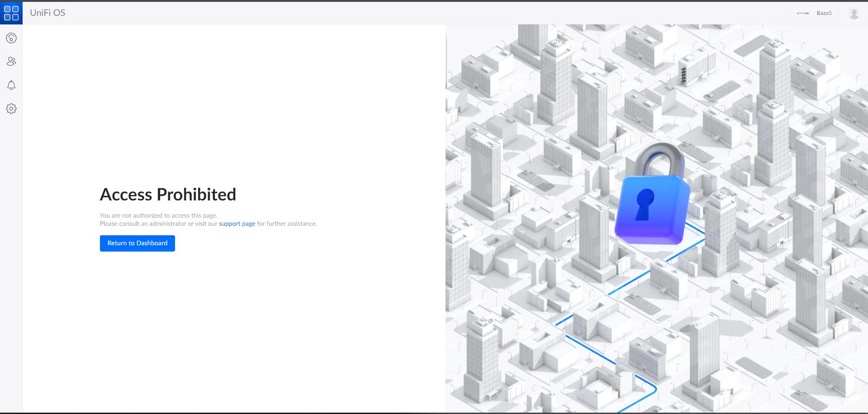
Task: Click the blue padlock illustration
Action: click(x=652, y=195)
